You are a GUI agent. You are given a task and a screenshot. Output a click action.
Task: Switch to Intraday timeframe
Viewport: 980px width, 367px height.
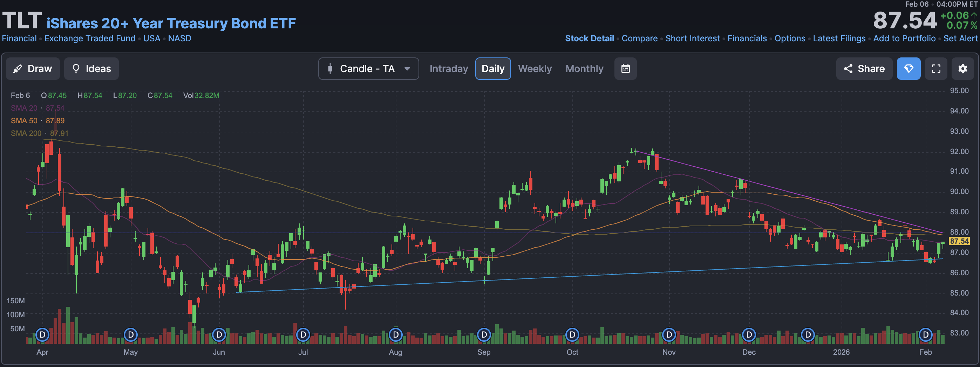coord(449,69)
